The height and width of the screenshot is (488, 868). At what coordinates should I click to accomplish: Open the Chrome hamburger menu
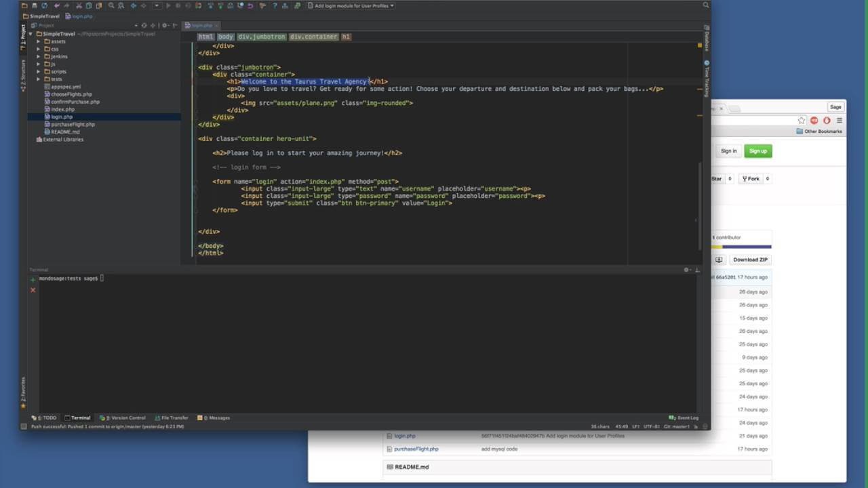(x=839, y=121)
